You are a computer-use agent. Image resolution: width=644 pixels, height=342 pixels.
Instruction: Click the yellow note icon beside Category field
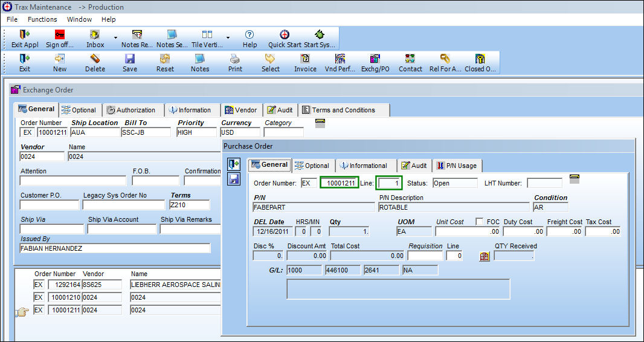320,123
